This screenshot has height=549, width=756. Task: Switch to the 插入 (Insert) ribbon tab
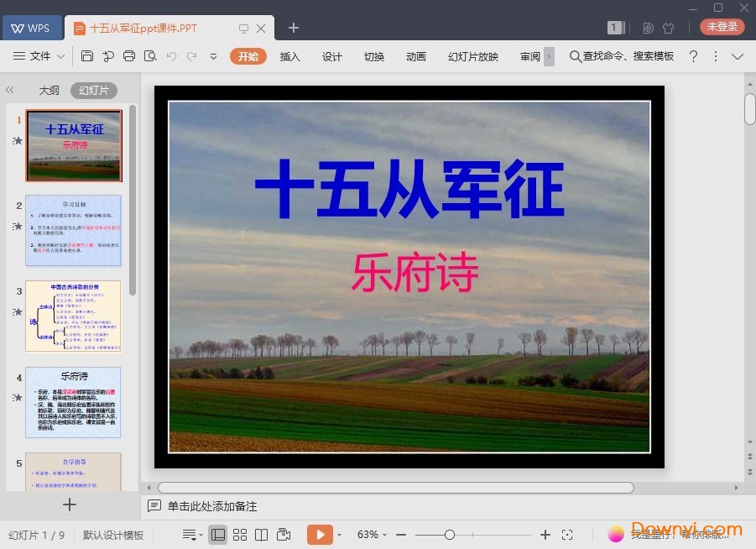coord(289,57)
